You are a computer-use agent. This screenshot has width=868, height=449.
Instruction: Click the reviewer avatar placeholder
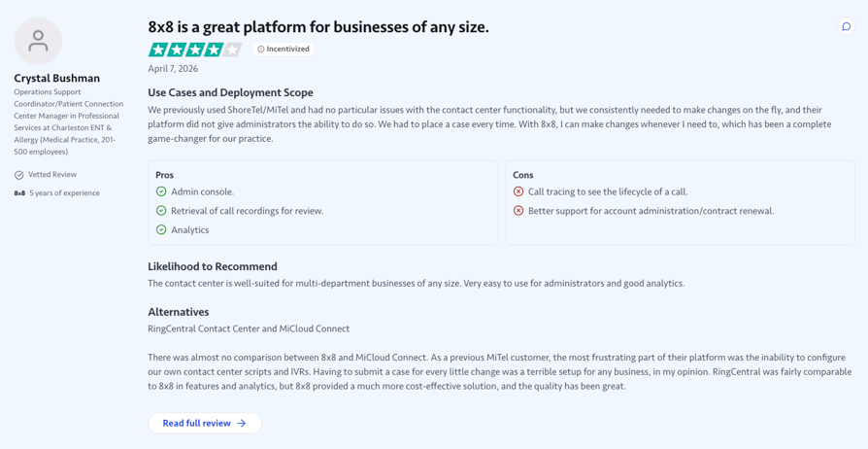click(x=38, y=41)
